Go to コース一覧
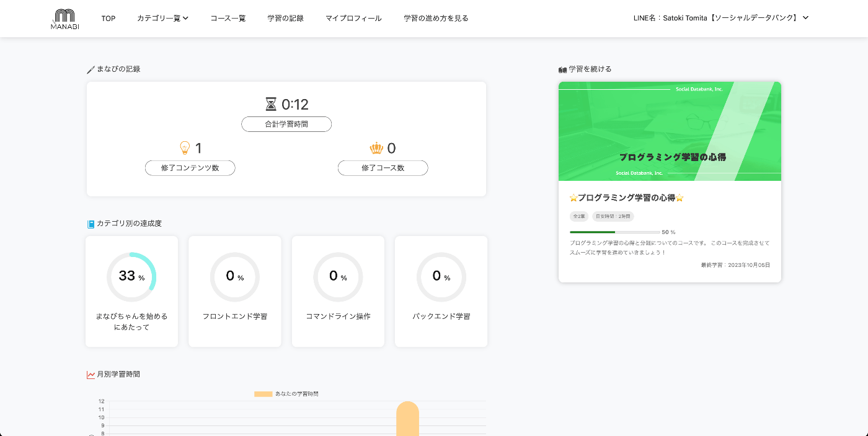The height and width of the screenshot is (436, 868). point(228,19)
